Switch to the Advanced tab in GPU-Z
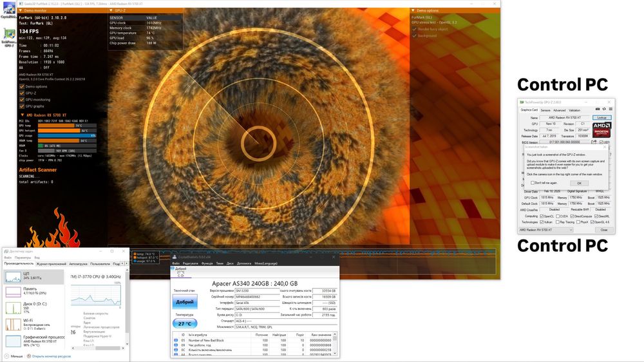 click(x=559, y=110)
